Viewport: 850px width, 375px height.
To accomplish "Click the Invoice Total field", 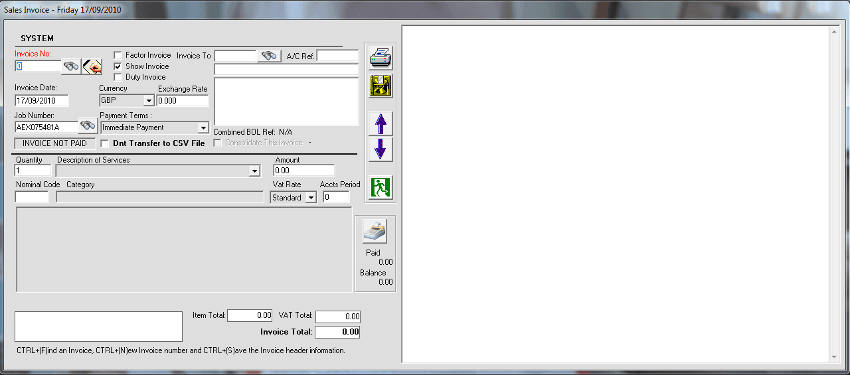I will (338, 332).
